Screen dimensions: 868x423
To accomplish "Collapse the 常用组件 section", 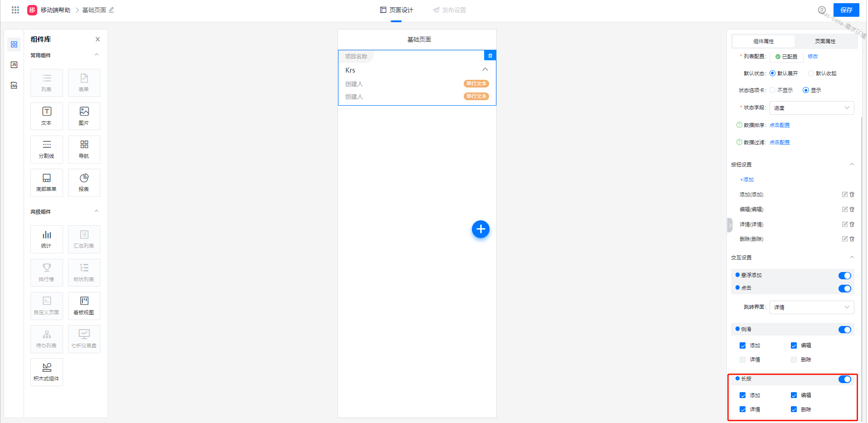I will (x=96, y=55).
